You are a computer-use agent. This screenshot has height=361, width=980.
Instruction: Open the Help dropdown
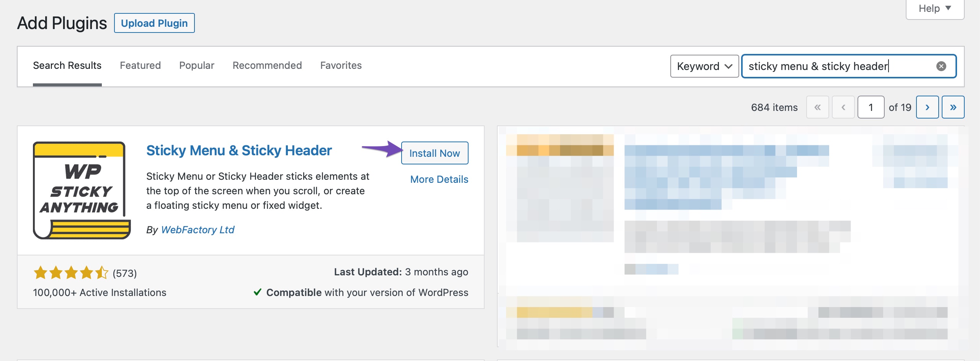click(x=934, y=8)
